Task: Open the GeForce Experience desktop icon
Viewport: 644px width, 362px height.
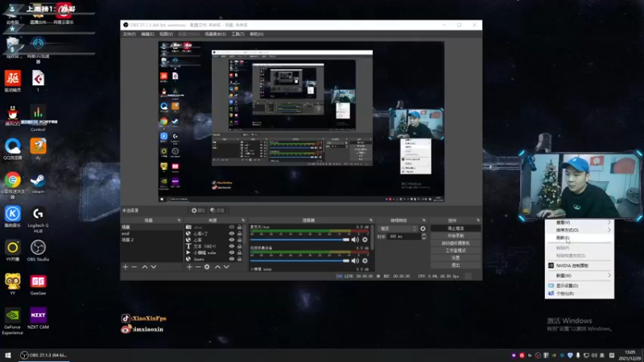Action: tap(12, 320)
